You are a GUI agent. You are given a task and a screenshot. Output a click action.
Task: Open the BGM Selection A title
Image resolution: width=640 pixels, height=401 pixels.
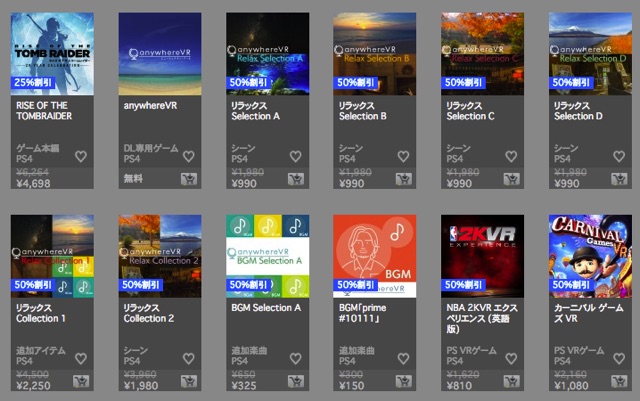click(266, 308)
